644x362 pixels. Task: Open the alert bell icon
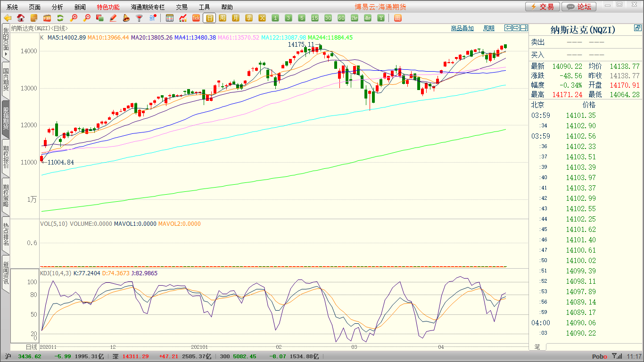coord(126,18)
